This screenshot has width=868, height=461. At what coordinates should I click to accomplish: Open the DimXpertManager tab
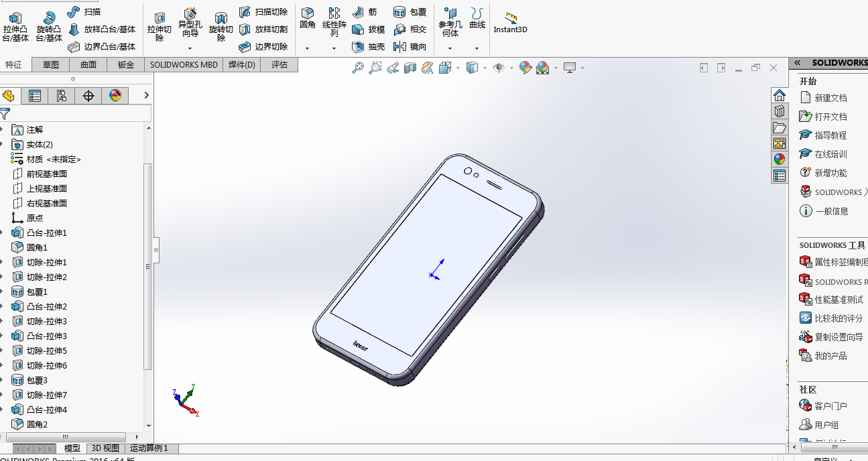(x=88, y=96)
